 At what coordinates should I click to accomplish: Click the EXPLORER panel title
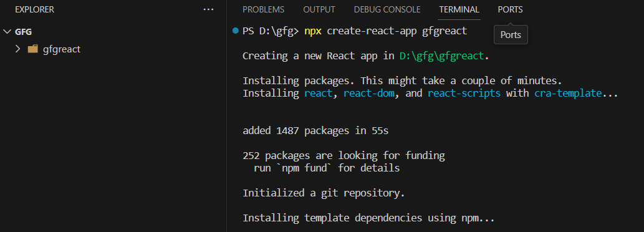(34, 9)
